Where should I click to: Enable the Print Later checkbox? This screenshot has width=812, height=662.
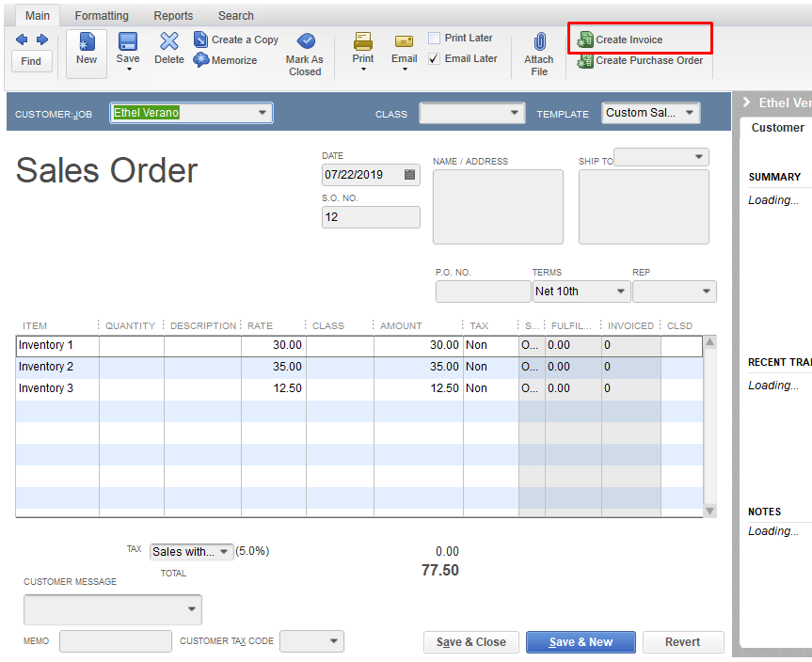click(435, 38)
